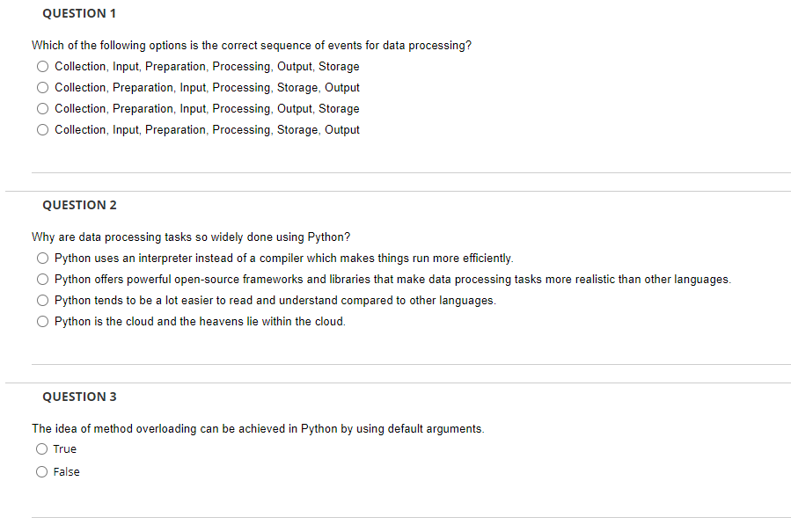Select True for the method overloading question
Viewport: 791px width, 532px height.
tap(41, 448)
